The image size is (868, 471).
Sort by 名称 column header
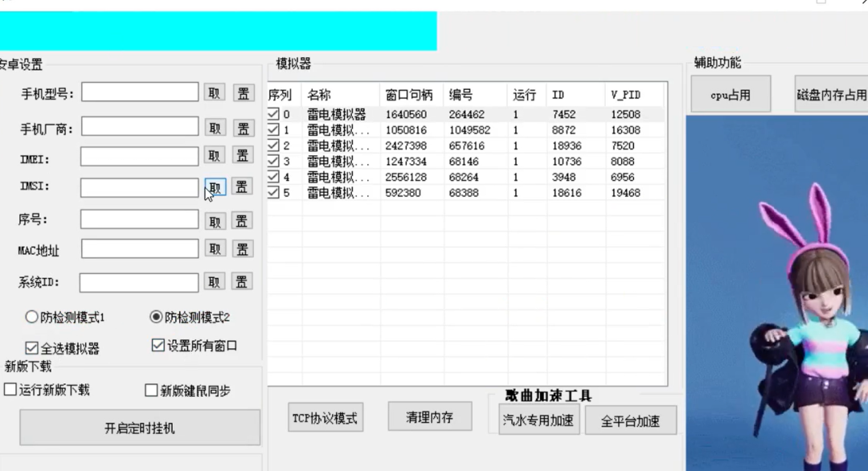coord(341,95)
